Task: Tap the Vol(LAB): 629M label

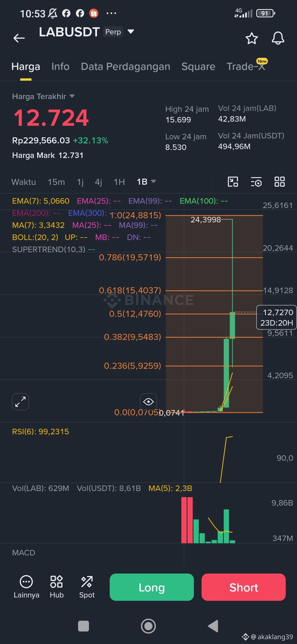Action: coord(41,488)
